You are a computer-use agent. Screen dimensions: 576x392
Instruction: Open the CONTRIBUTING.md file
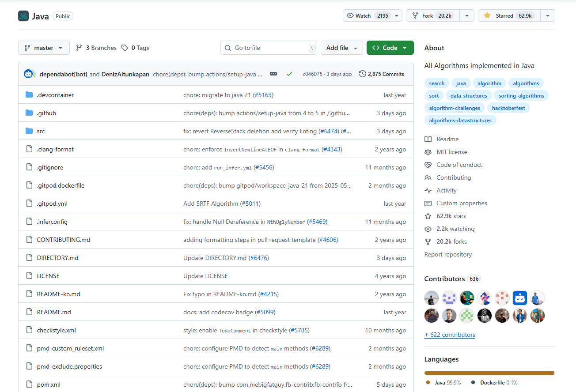click(64, 240)
